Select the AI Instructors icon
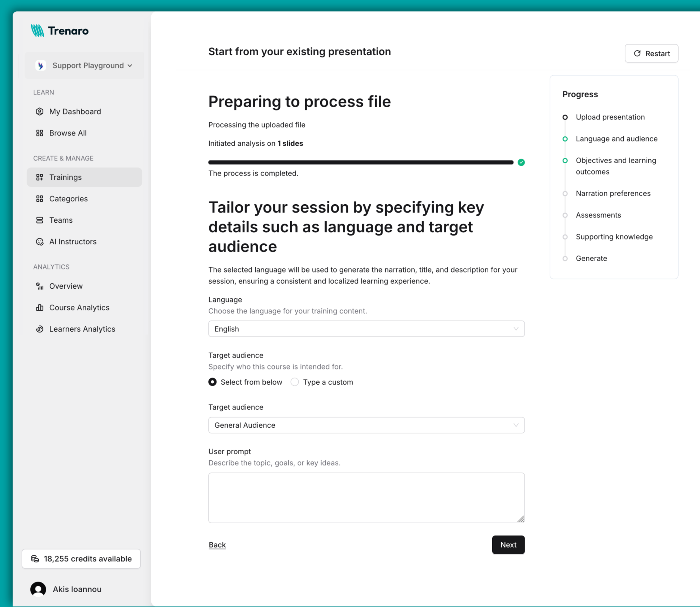The width and height of the screenshot is (700, 607). tap(40, 241)
